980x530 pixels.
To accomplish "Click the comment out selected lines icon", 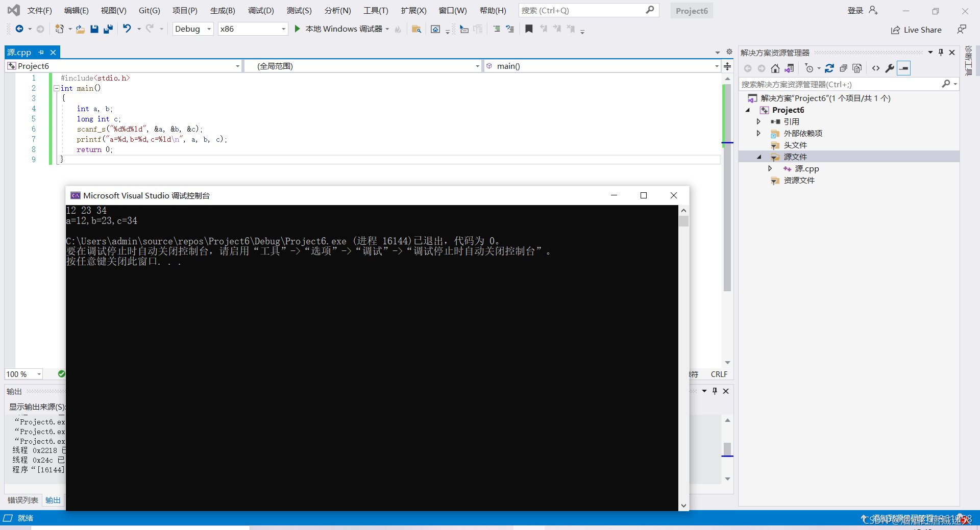I will coord(497,29).
